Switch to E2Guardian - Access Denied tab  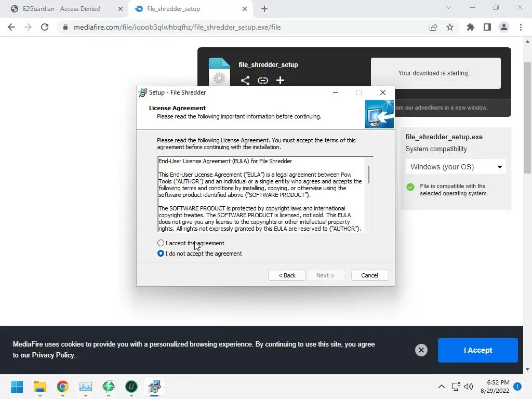(62, 9)
